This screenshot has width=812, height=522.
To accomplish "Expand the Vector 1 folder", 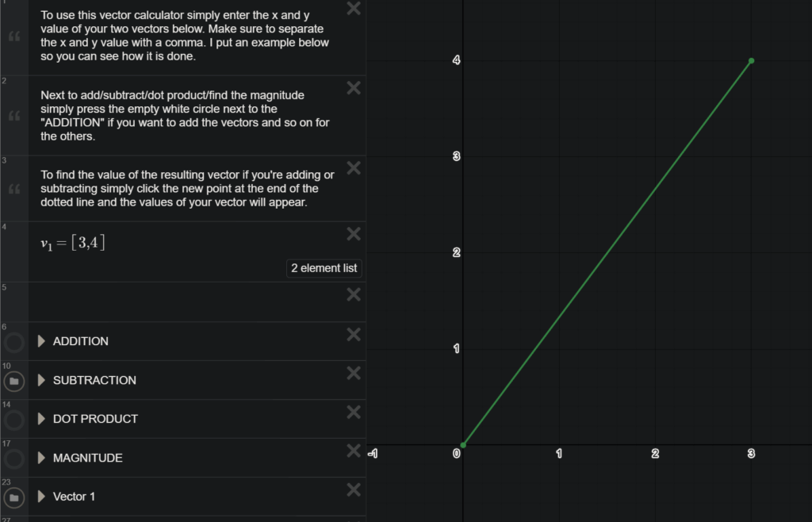I will 42,497.
